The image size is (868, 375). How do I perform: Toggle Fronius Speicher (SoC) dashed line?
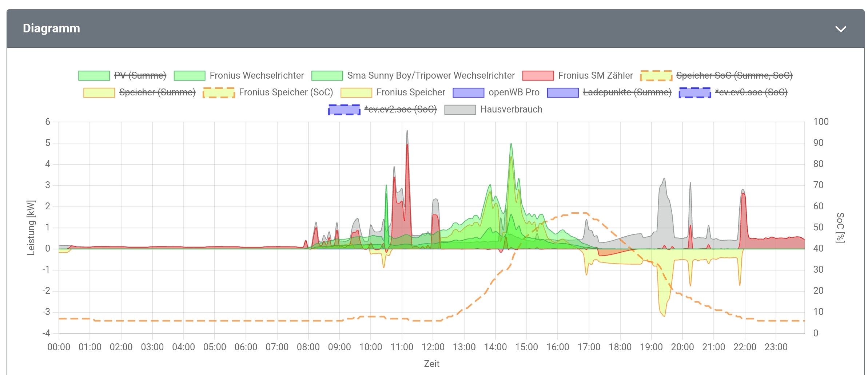(286, 92)
